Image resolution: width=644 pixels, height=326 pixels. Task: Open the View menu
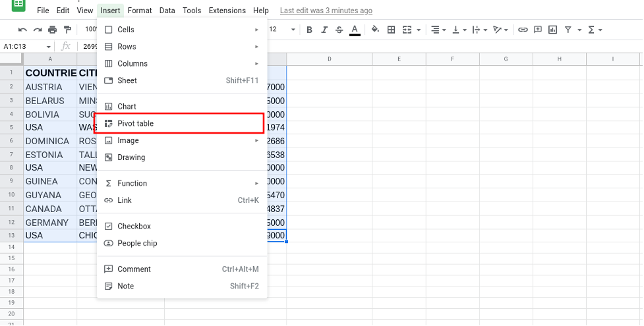(x=85, y=11)
